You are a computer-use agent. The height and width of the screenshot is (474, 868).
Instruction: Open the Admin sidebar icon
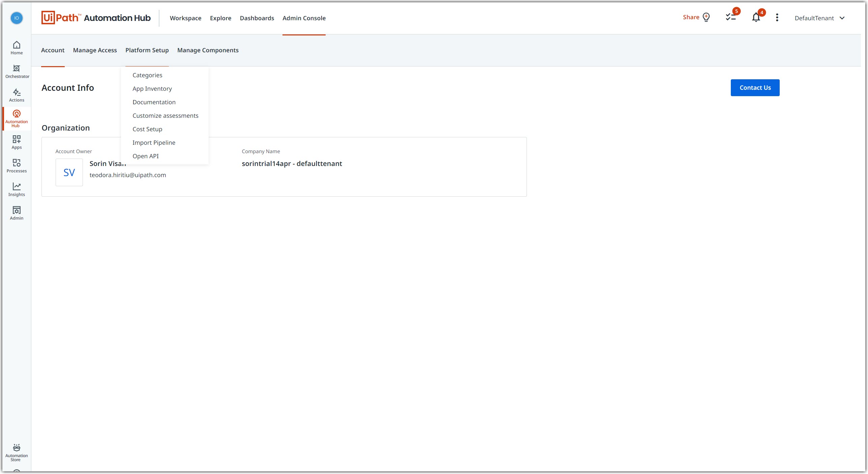[x=17, y=213]
